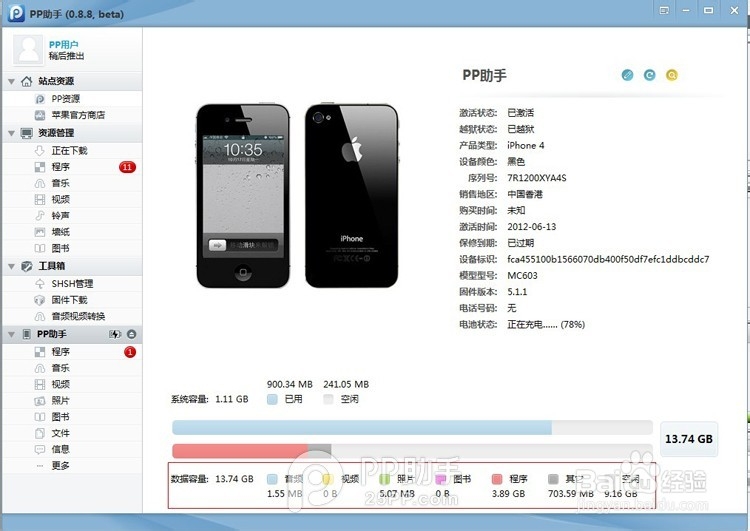750x531 pixels.
Task: Click the home icon beside 站点资源
Action: (x=27, y=81)
